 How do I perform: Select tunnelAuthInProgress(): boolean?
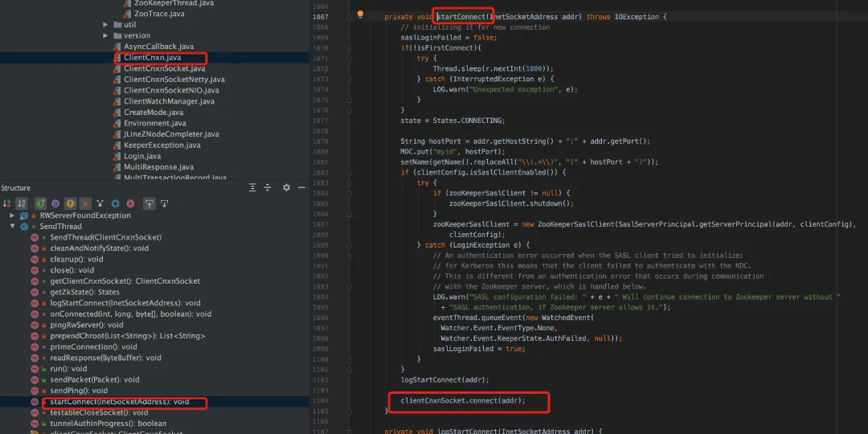click(x=108, y=424)
